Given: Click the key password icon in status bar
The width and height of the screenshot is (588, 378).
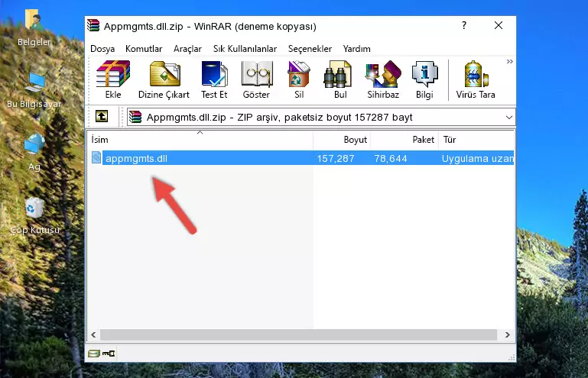Looking at the screenshot, I should click(109, 354).
